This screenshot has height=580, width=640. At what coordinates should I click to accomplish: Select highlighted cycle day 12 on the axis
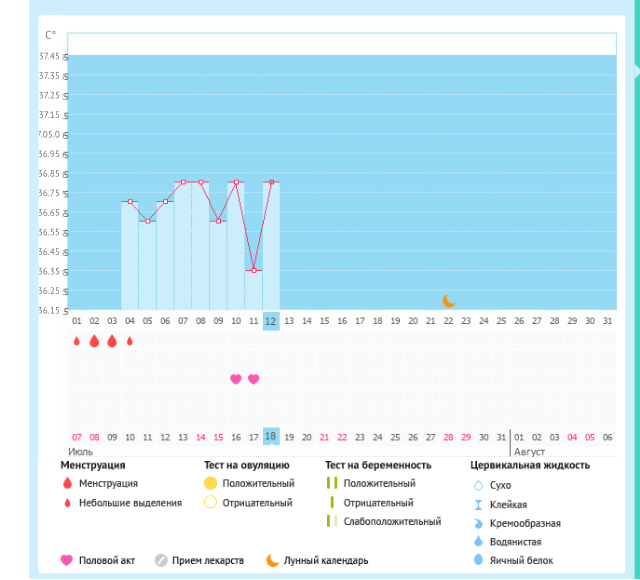click(271, 321)
